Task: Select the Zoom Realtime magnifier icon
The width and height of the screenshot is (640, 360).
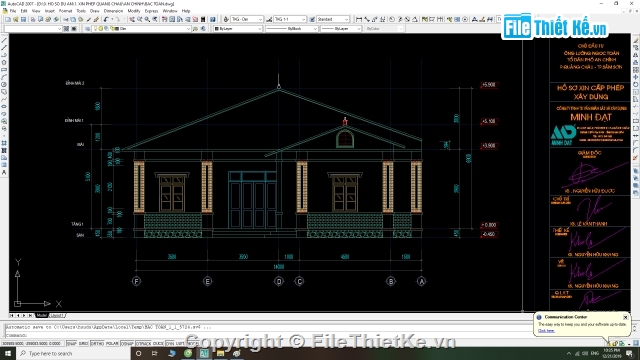Action: (140, 20)
